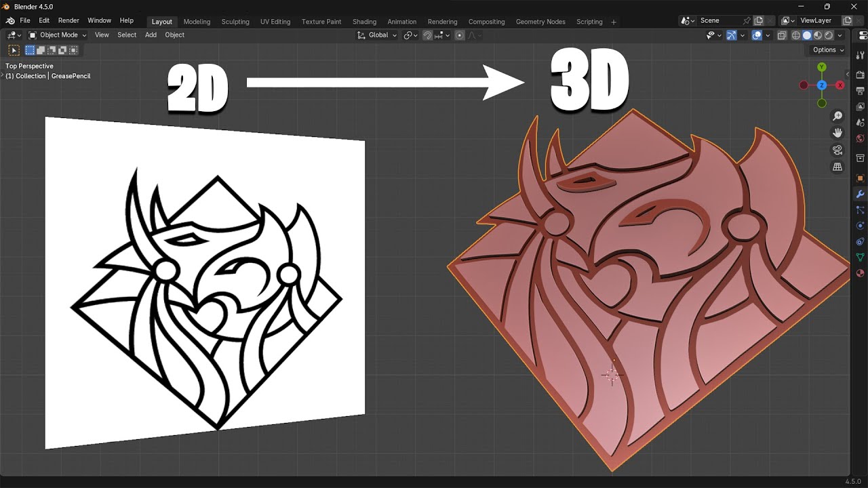Viewport: 868px width, 488px height.
Task: Open object visibility and selectability dropdown
Action: click(x=714, y=35)
